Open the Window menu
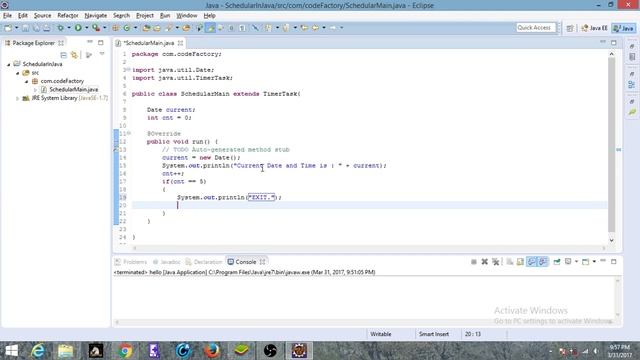Viewport: 640px width, 360px height. coord(187,16)
